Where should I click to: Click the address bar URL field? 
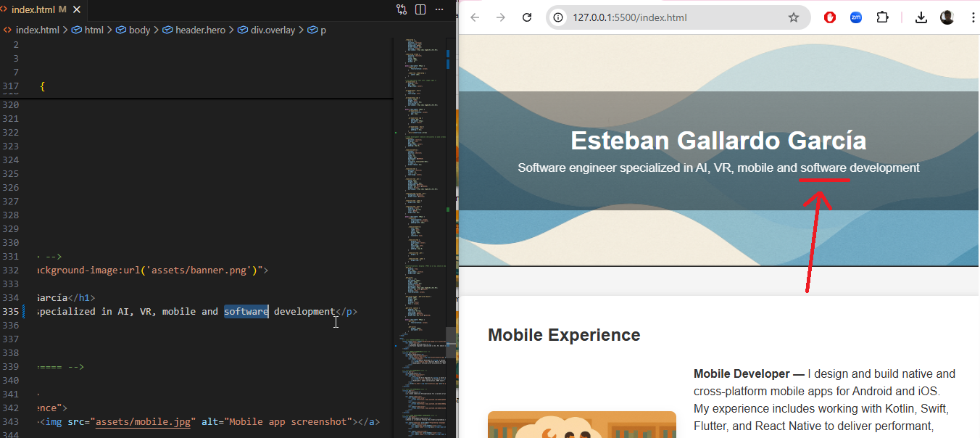coord(667,17)
